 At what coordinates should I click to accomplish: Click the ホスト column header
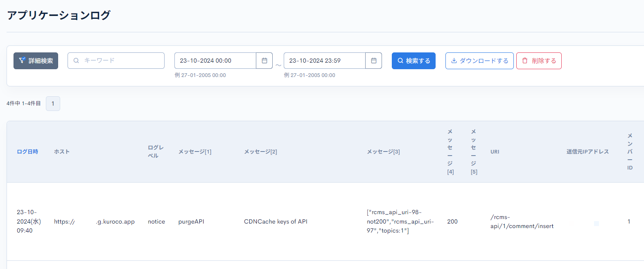click(62, 151)
